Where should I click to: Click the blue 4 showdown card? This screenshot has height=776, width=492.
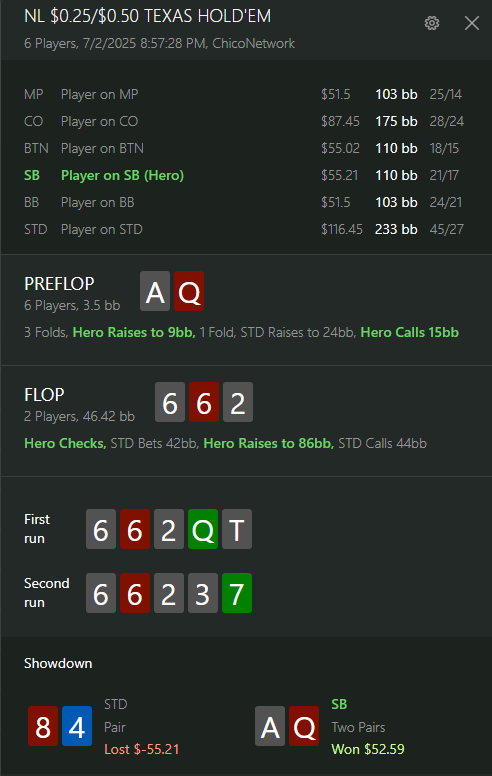(77, 726)
